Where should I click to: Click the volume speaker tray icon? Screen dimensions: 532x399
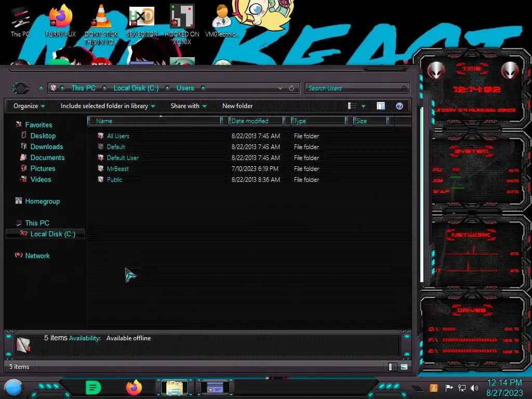[474, 388]
